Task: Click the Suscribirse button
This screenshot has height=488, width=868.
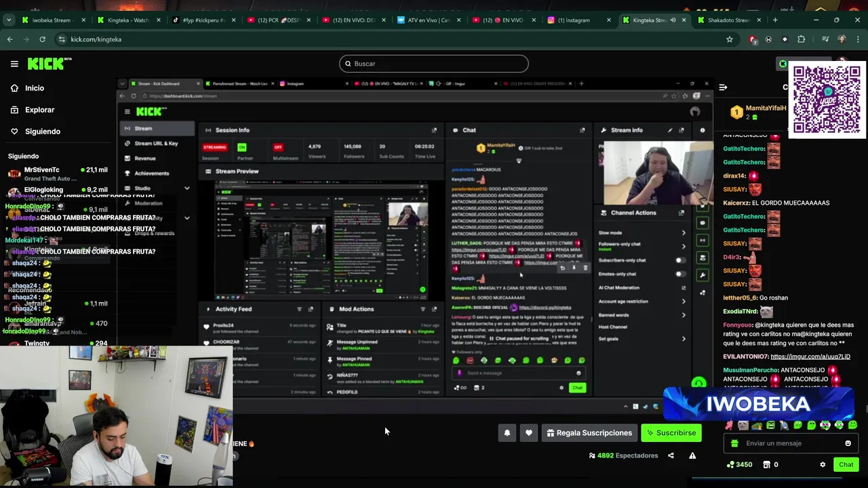Action: [x=671, y=433]
